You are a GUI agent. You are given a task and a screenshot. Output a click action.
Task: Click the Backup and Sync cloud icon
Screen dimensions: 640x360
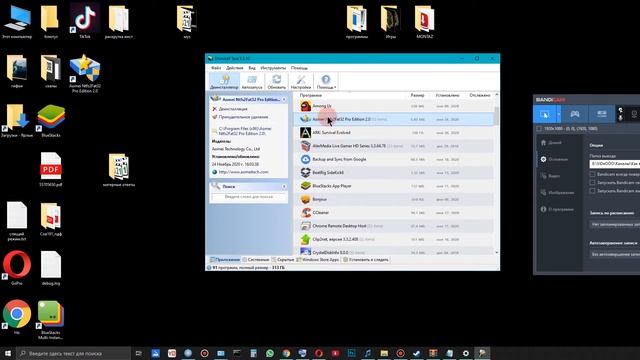coord(305,159)
